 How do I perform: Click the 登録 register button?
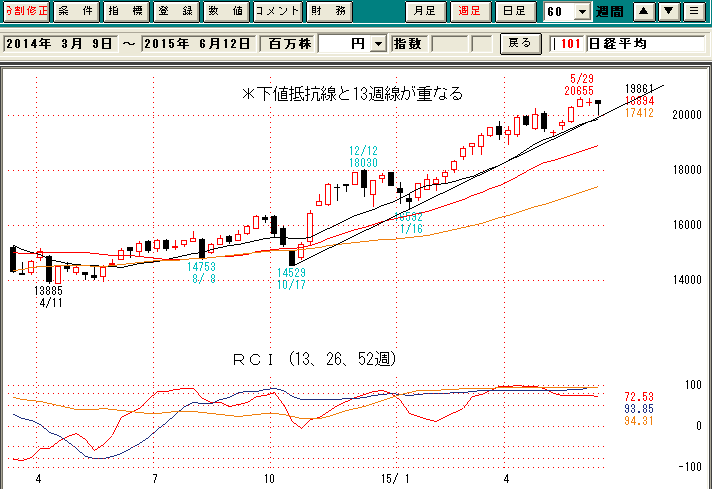click(x=177, y=12)
